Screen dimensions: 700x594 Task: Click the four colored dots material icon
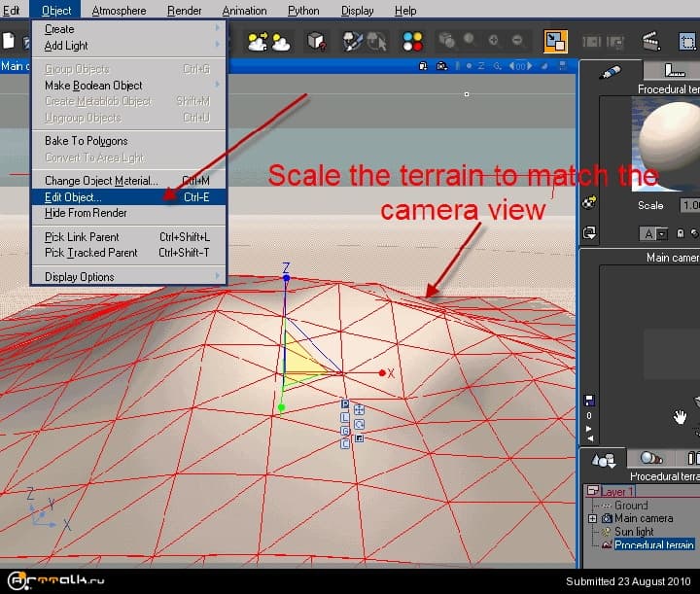pos(412,41)
